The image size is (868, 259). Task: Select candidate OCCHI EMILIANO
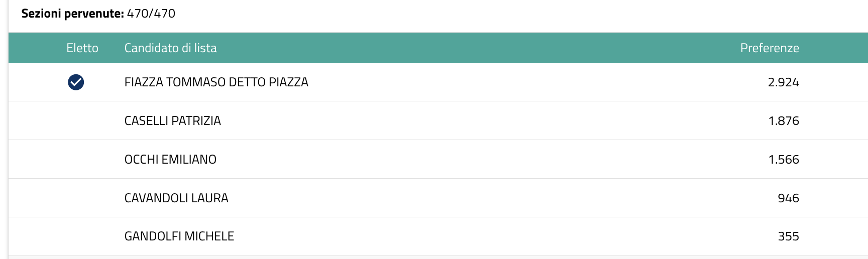(170, 160)
